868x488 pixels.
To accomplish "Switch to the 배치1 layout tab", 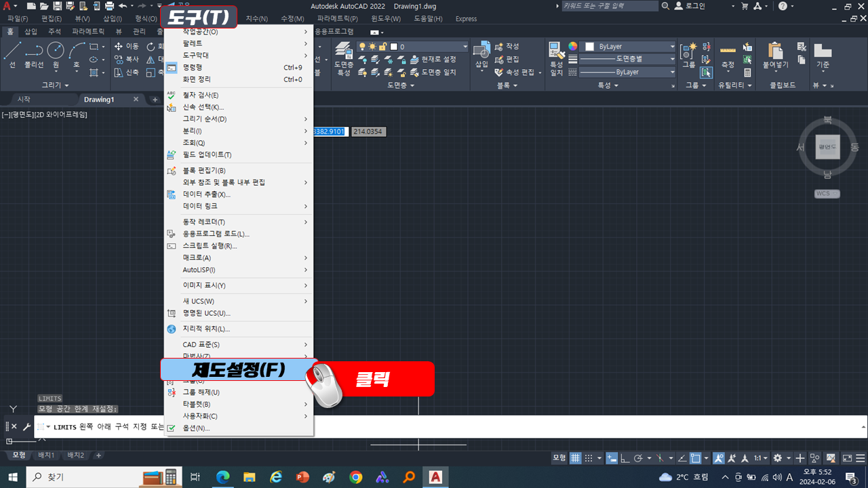I will click(x=46, y=455).
